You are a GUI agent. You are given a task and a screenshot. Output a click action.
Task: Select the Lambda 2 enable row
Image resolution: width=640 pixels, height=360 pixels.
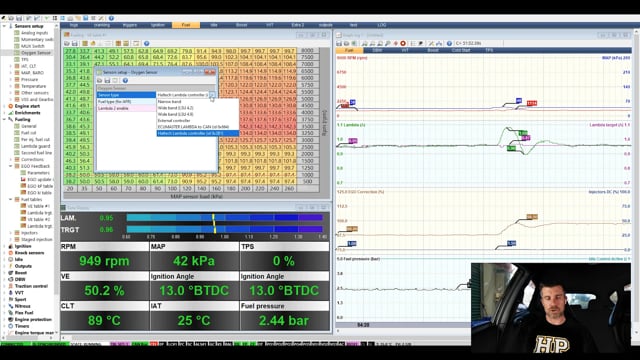tap(126, 108)
